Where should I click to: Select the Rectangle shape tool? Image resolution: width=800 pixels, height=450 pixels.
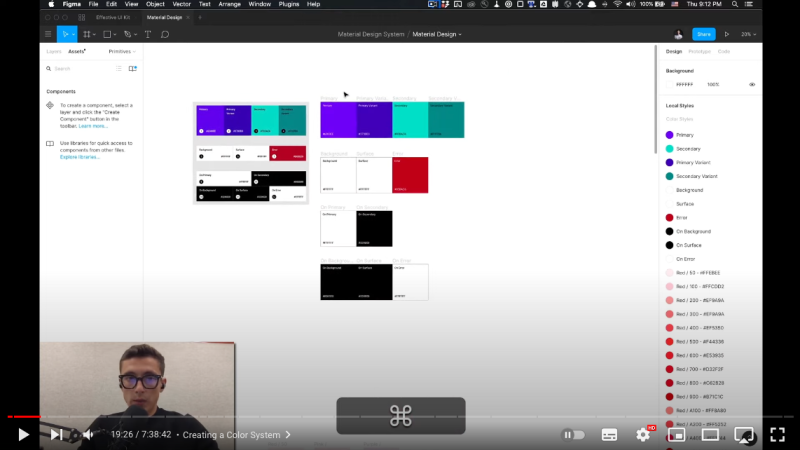pos(107,34)
